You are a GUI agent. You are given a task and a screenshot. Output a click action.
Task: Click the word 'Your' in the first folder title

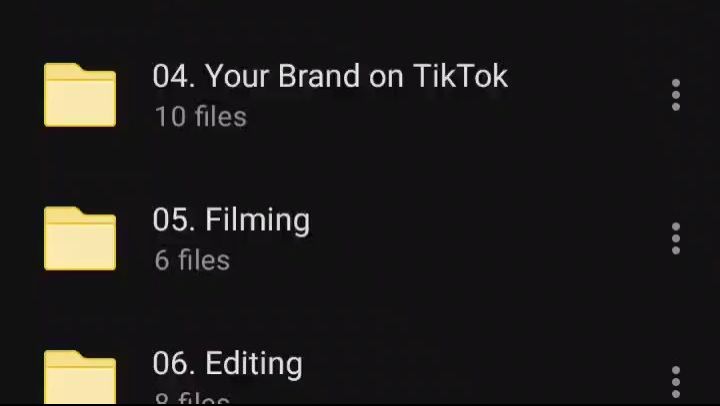(236, 76)
